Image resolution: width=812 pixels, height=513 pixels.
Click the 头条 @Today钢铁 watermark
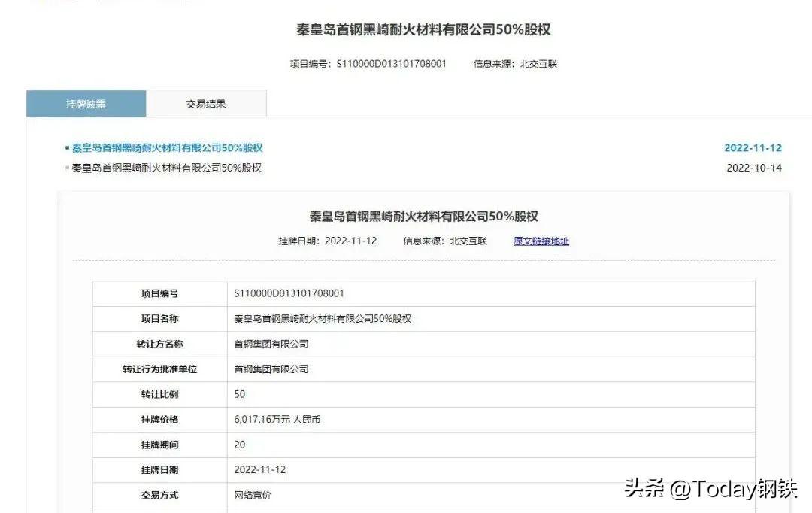[710, 489]
